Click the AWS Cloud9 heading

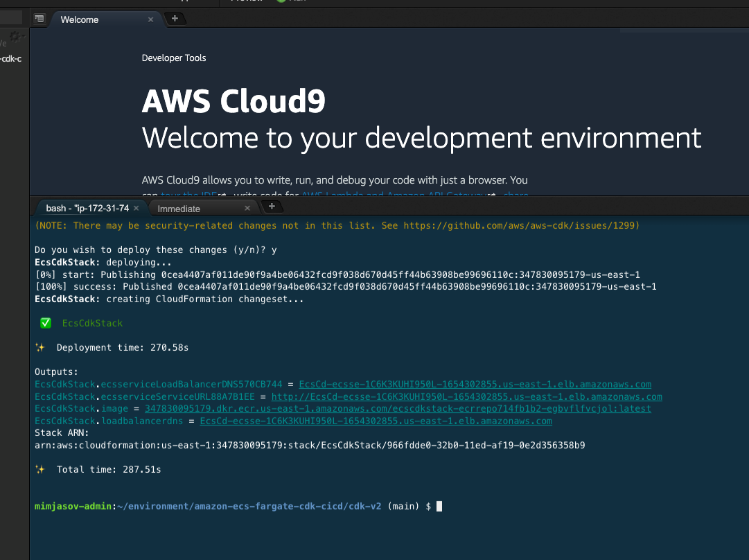click(233, 101)
